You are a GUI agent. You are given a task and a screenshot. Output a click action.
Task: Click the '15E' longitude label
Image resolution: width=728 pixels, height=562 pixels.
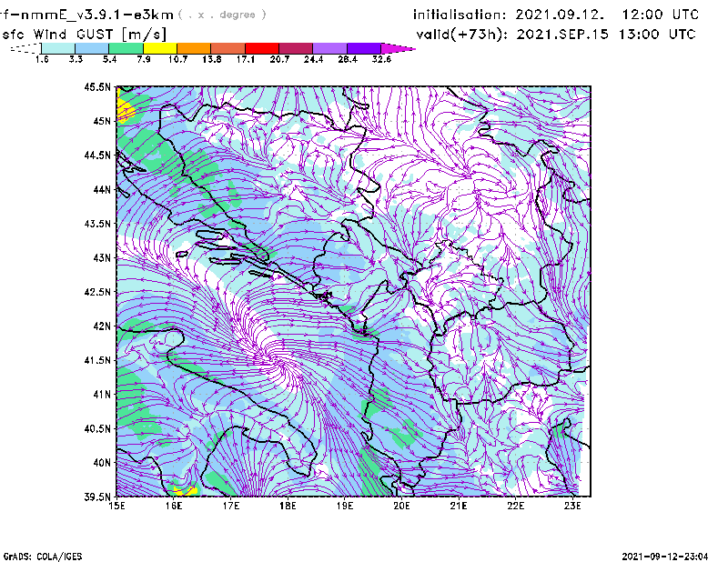pyautogui.click(x=116, y=506)
